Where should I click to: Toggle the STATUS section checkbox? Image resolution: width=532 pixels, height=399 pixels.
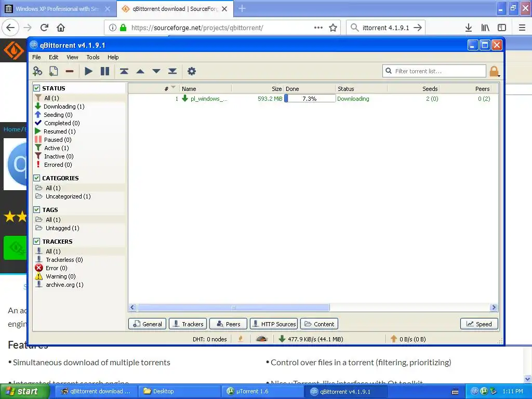coord(37,88)
